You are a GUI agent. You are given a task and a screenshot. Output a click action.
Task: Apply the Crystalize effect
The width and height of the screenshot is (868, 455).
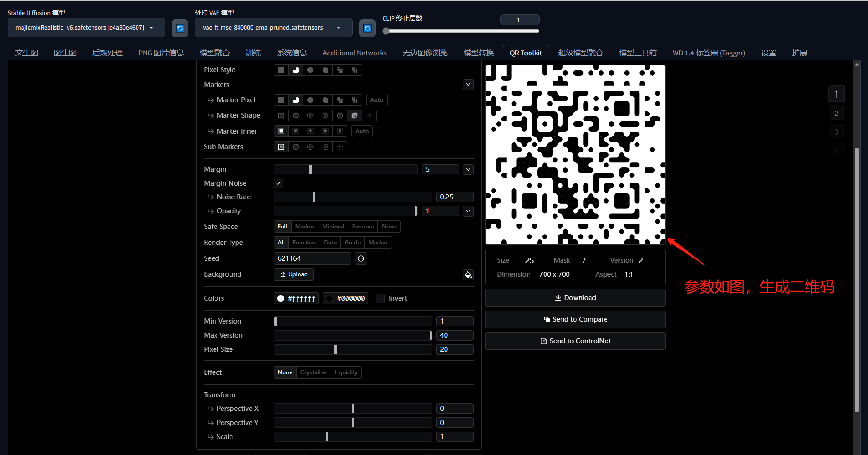313,372
